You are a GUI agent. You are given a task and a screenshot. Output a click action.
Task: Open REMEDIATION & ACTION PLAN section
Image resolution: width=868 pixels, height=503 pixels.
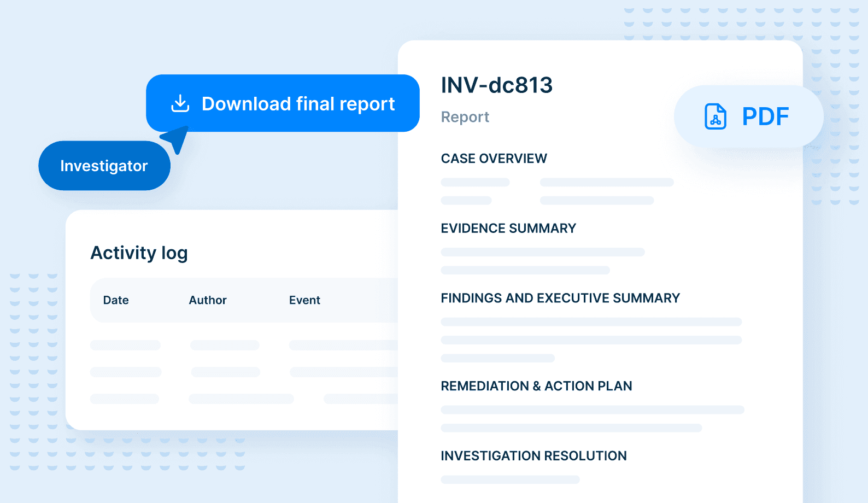[x=536, y=386]
